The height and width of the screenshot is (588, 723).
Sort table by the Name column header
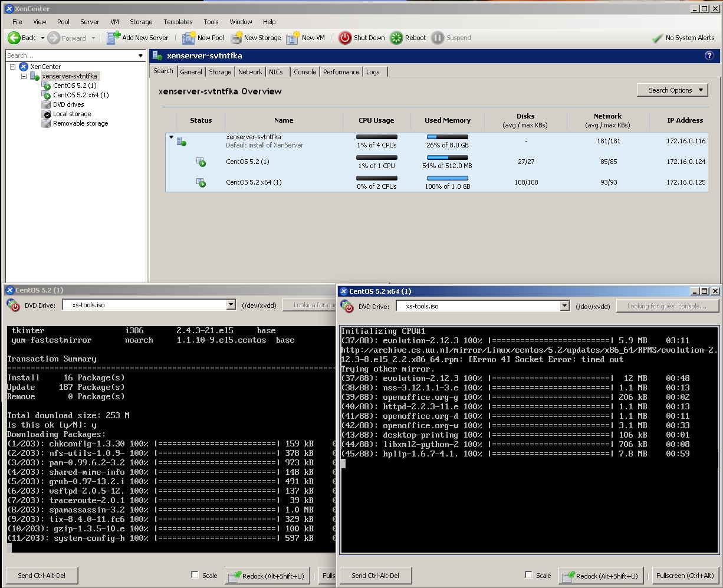coord(284,120)
